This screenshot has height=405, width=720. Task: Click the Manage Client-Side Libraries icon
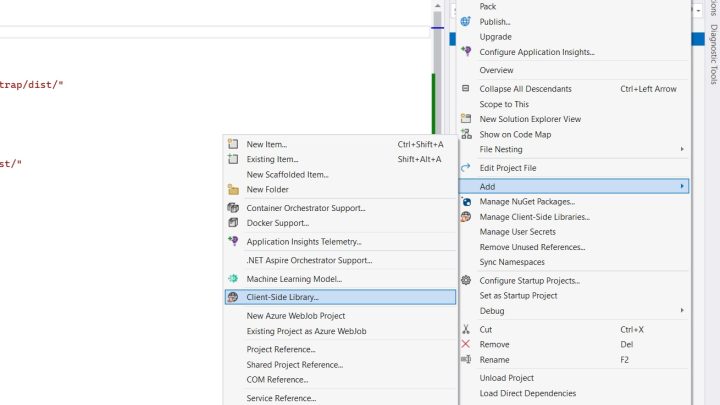tap(466, 217)
